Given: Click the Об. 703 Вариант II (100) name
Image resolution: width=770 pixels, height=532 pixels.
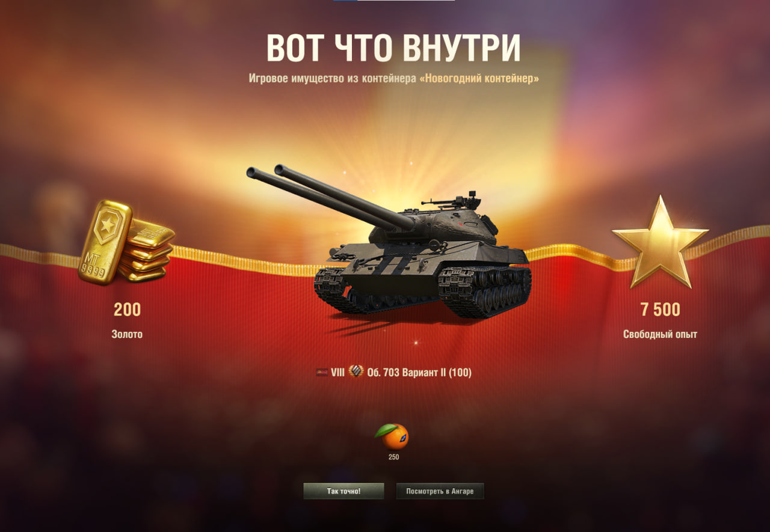Looking at the screenshot, I should coord(419,373).
